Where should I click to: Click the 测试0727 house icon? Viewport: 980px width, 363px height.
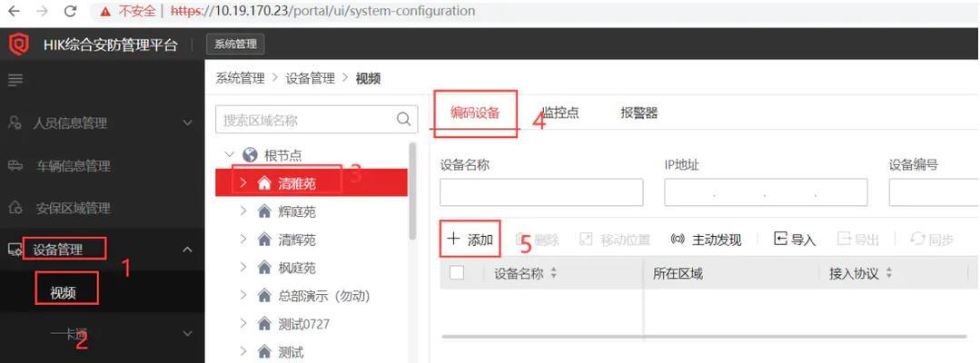point(264,324)
